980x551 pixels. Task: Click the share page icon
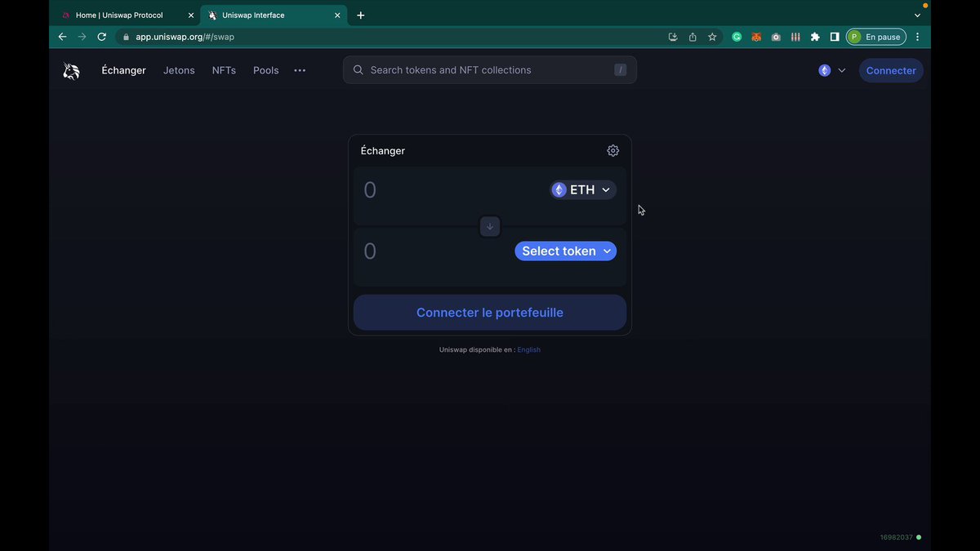[693, 37]
